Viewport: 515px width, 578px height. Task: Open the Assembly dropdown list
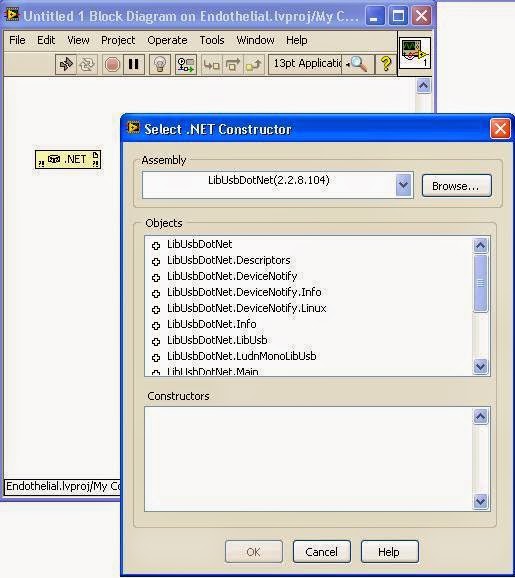pyautogui.click(x=403, y=185)
